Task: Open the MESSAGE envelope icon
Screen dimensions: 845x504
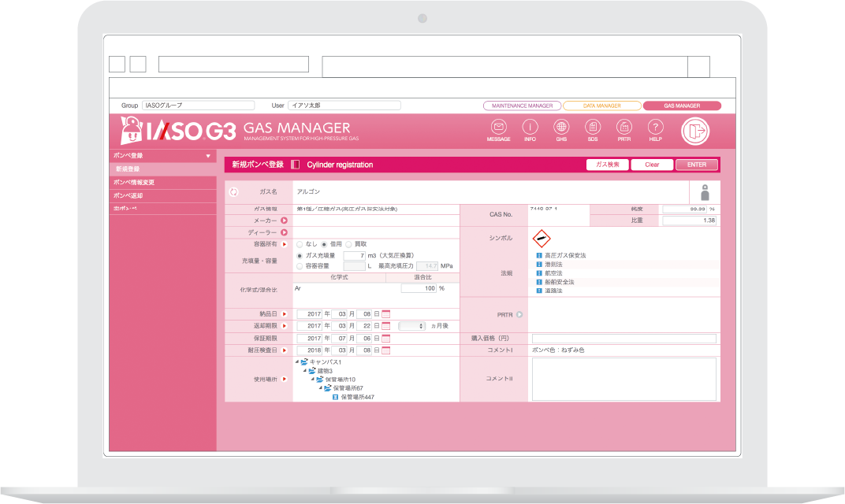Action: pos(498,128)
